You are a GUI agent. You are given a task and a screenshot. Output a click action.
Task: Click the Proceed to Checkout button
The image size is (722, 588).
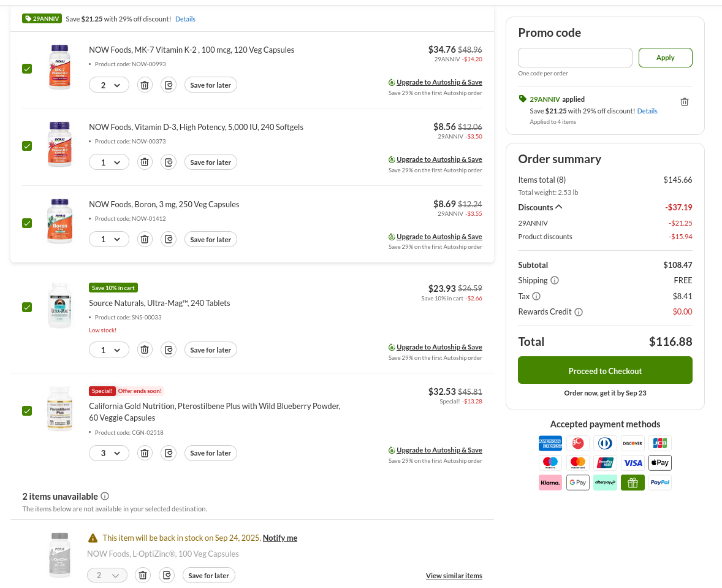coord(605,370)
